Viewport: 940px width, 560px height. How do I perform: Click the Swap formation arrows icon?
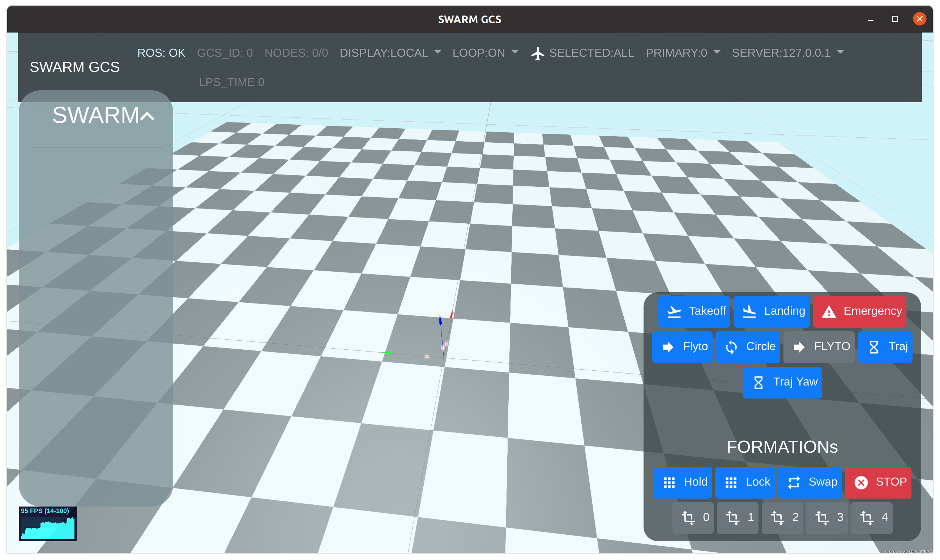[x=794, y=483]
